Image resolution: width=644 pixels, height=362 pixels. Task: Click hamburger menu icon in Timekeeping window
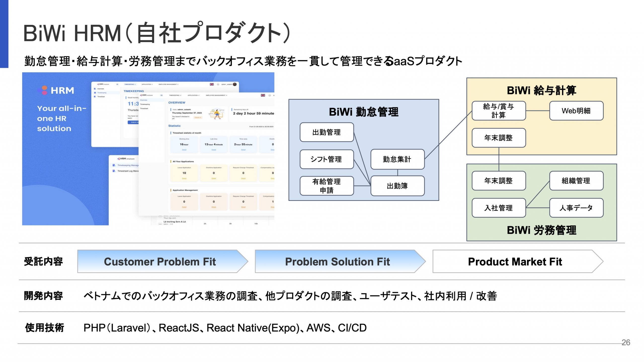[x=117, y=84]
